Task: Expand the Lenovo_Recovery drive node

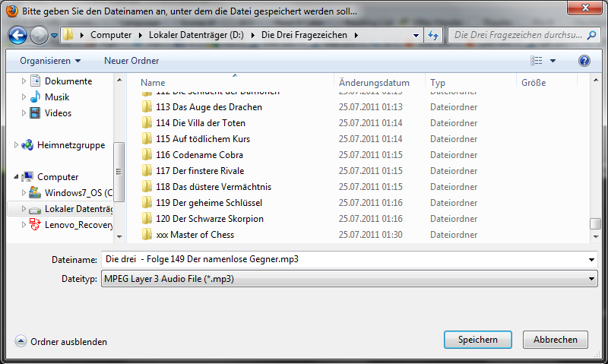Action: pos(24,224)
